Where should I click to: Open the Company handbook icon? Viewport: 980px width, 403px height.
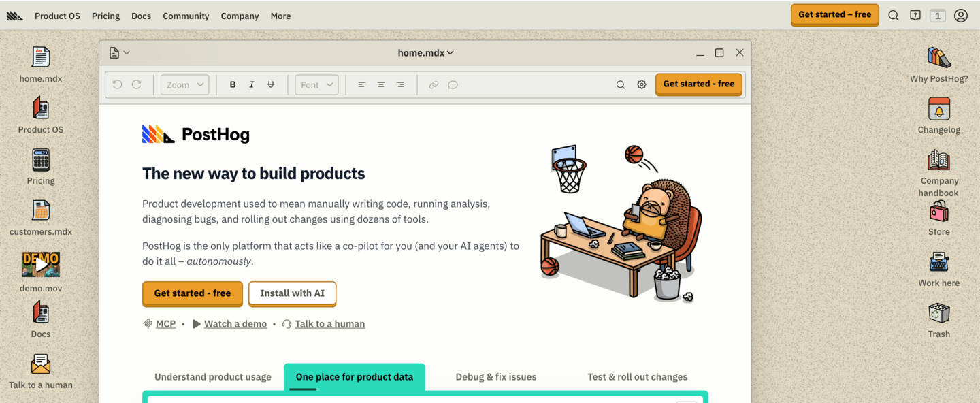[x=939, y=160]
